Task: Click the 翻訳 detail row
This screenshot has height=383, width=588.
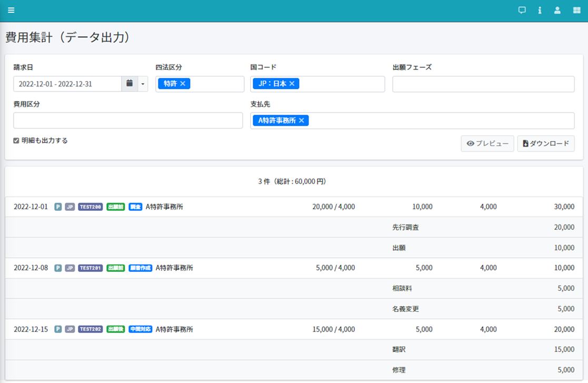Action: tap(294, 350)
